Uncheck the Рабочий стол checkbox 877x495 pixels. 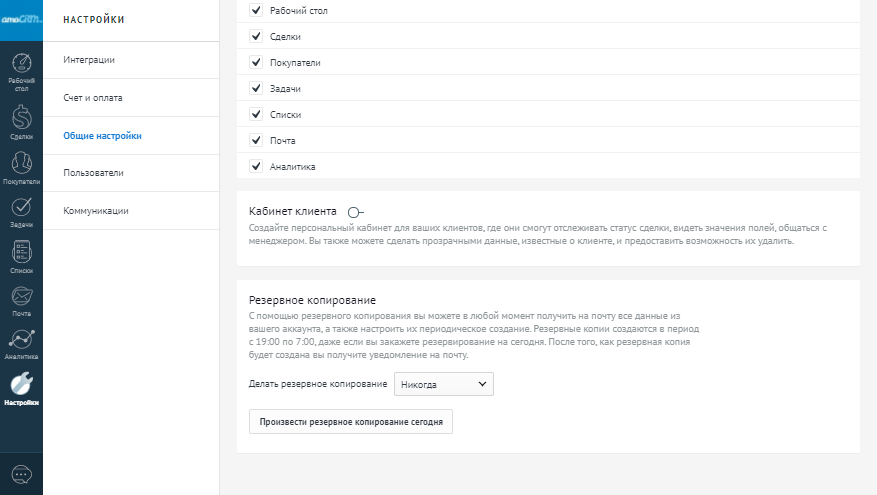tap(256, 11)
